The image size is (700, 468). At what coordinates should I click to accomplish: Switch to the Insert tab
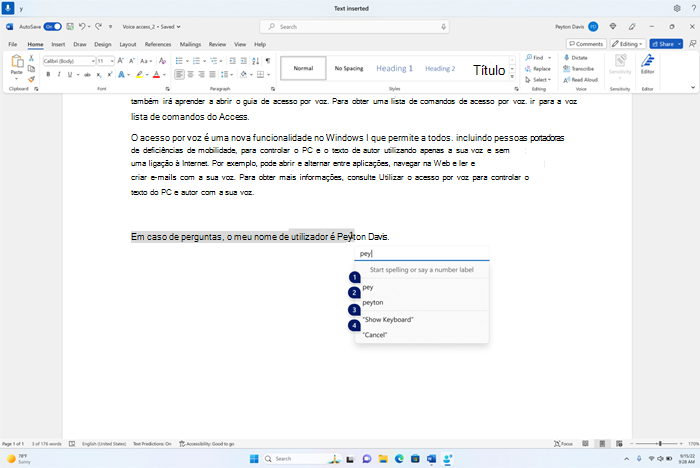click(58, 44)
